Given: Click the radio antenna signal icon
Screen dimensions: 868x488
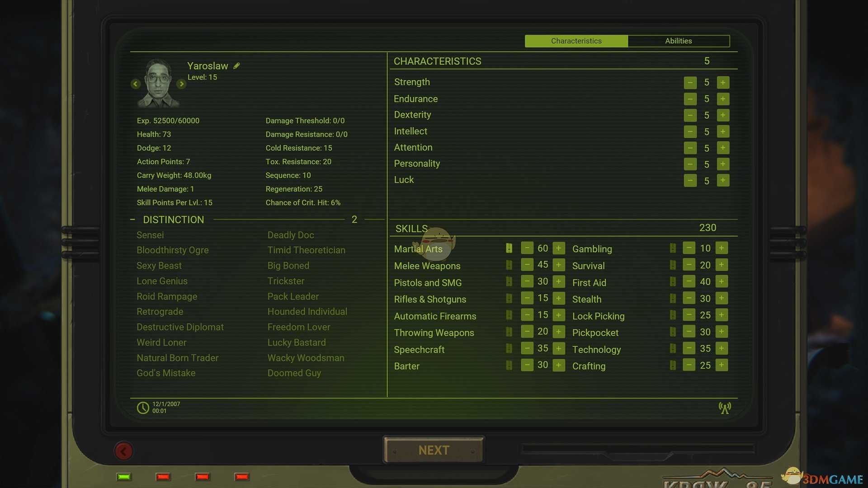Looking at the screenshot, I should 725,408.
